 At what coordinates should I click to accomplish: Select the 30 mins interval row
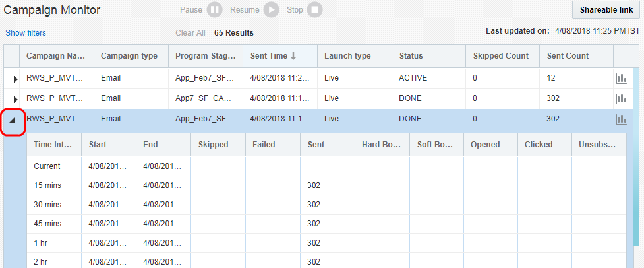[x=326, y=204]
